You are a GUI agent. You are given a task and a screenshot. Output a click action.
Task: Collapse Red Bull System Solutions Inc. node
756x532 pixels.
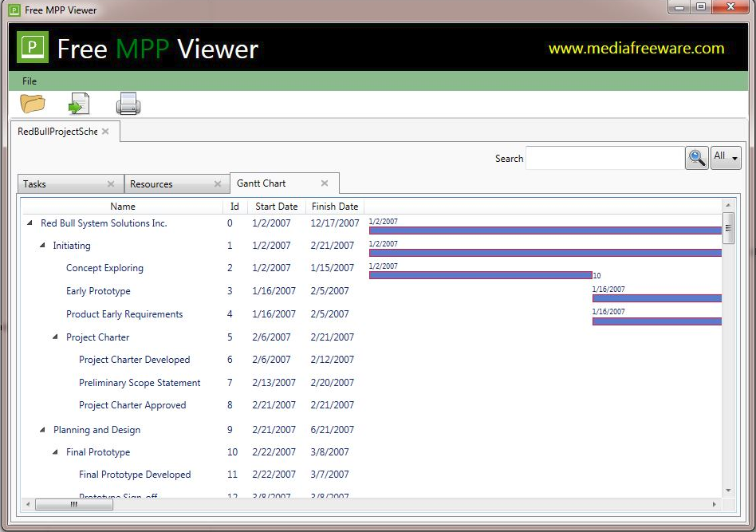point(30,223)
